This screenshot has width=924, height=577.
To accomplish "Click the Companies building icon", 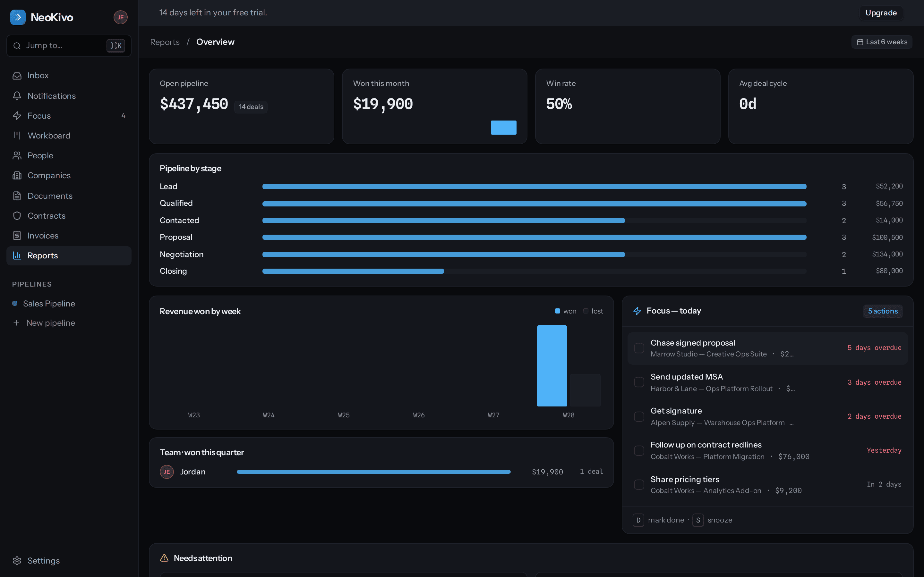I will pyautogui.click(x=17, y=176).
